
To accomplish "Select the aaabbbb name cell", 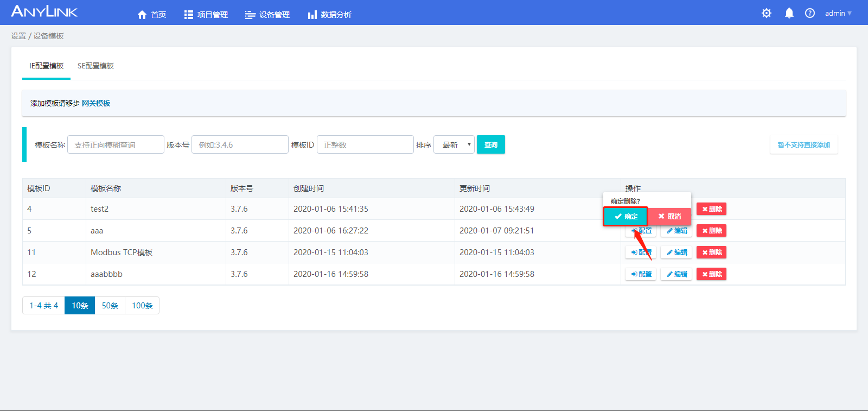I will coord(156,274).
